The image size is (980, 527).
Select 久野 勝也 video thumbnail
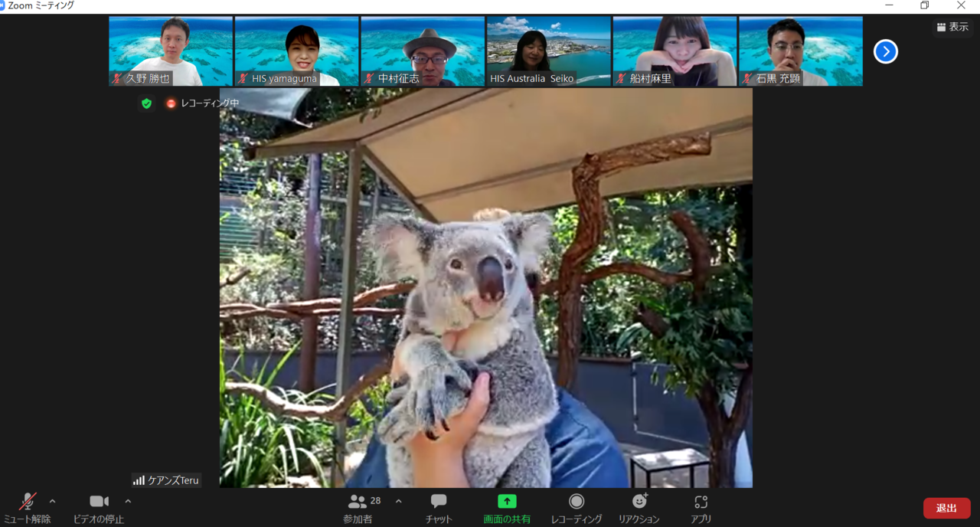pyautogui.click(x=171, y=51)
